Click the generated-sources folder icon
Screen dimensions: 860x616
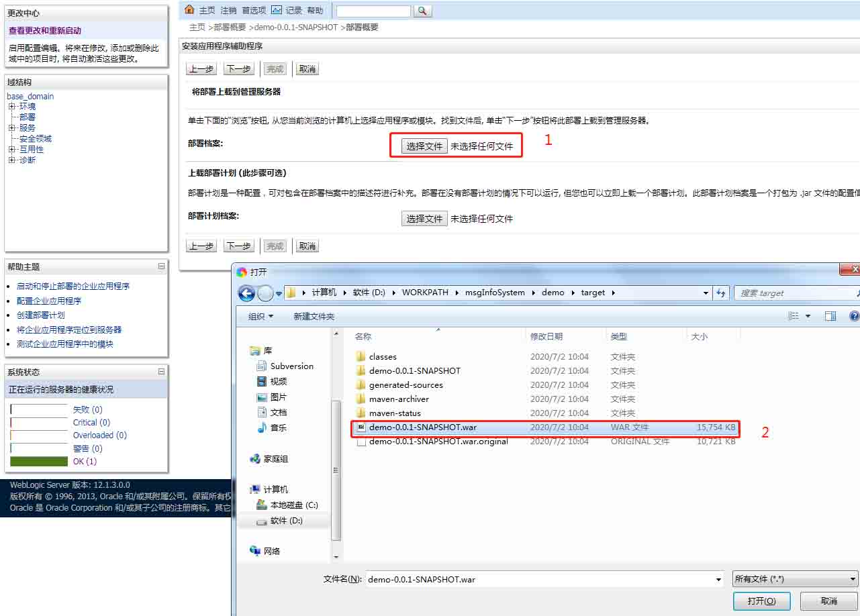[361, 384]
